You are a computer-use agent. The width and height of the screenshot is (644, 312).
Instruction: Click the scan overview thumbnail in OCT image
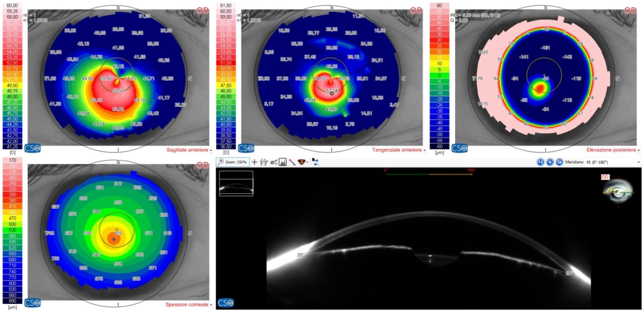tap(236, 183)
